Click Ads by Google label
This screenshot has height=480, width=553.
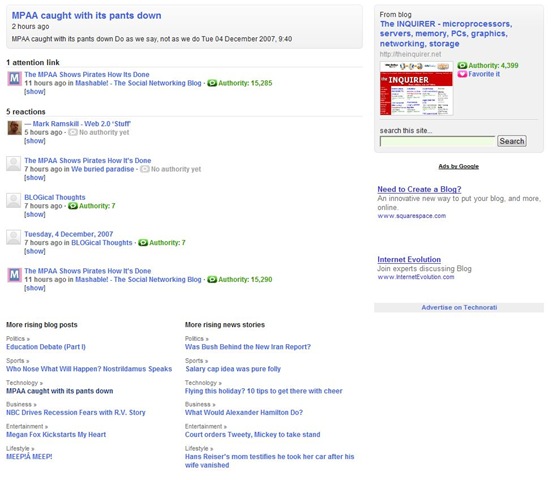point(458,166)
